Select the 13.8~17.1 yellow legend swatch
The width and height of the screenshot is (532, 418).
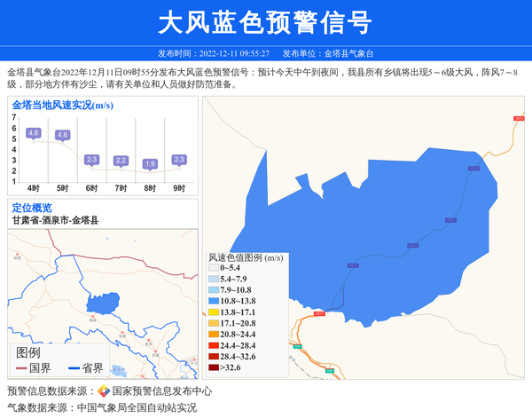(x=213, y=312)
